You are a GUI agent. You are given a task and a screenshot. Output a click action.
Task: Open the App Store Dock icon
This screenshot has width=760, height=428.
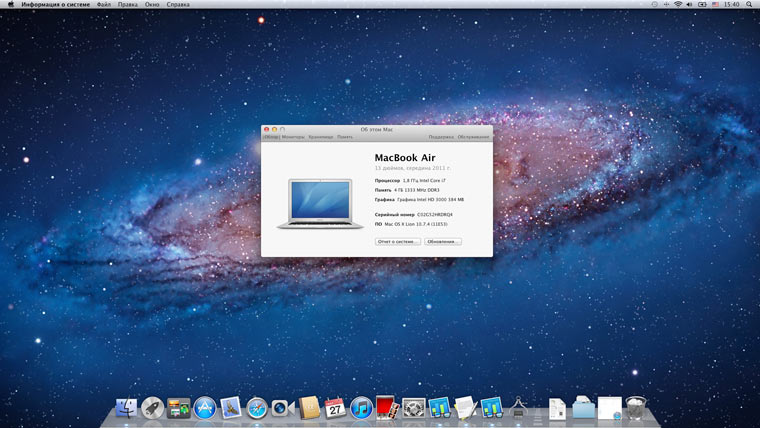pos(205,408)
